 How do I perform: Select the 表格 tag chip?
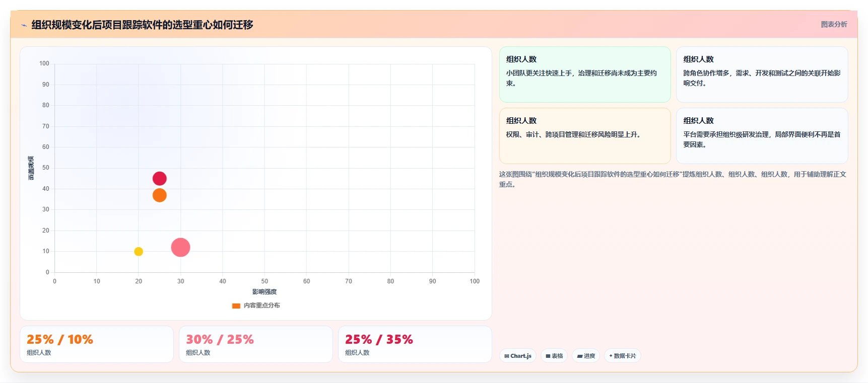pyautogui.click(x=554, y=356)
